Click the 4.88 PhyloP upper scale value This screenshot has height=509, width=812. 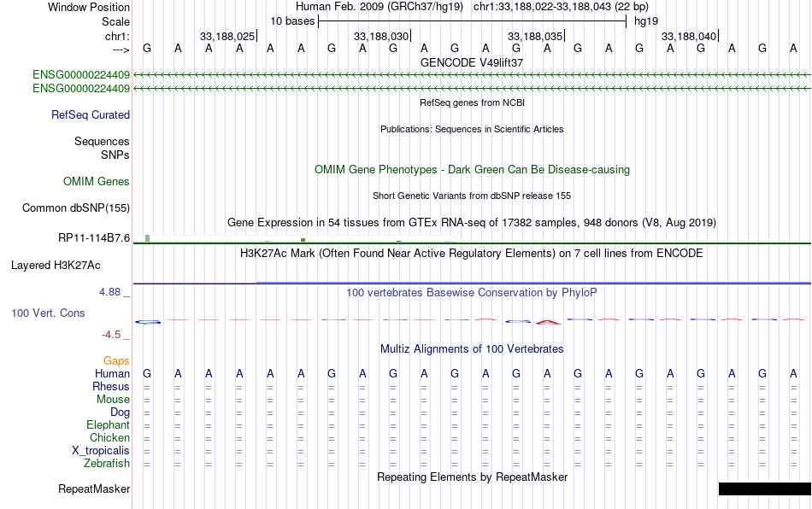click(109, 292)
